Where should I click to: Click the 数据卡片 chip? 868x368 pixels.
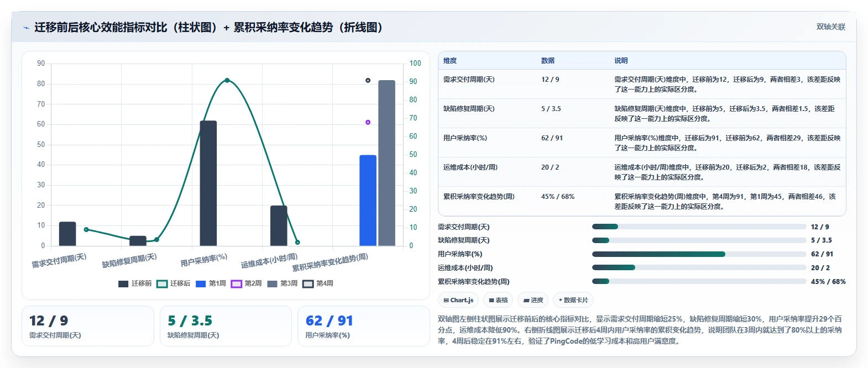(x=573, y=300)
